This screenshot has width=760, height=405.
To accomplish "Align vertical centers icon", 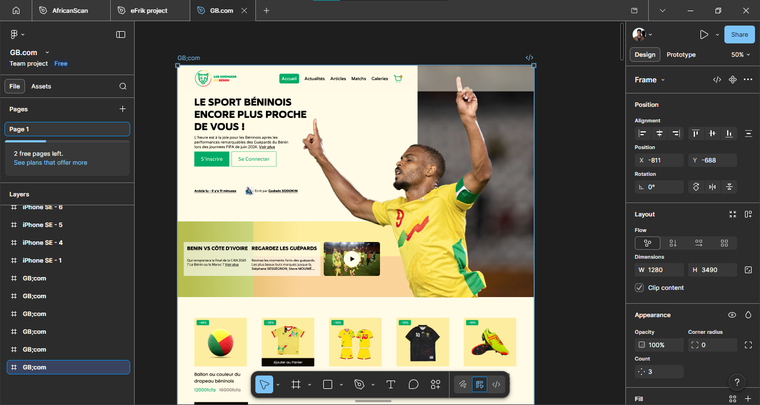I will (x=712, y=134).
